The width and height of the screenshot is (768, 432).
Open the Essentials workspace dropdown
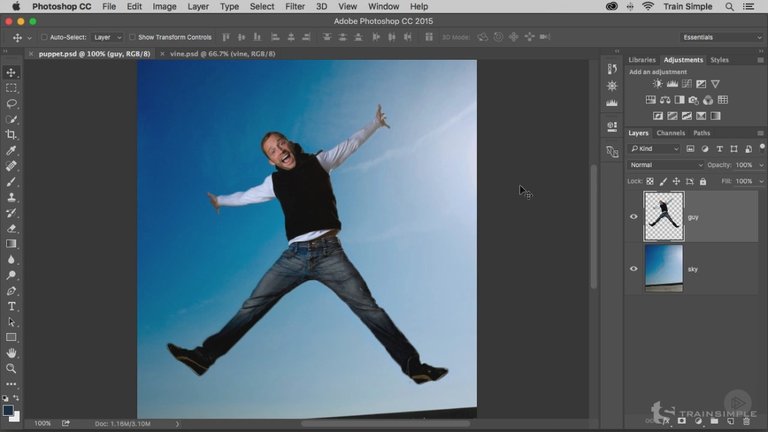(x=723, y=37)
